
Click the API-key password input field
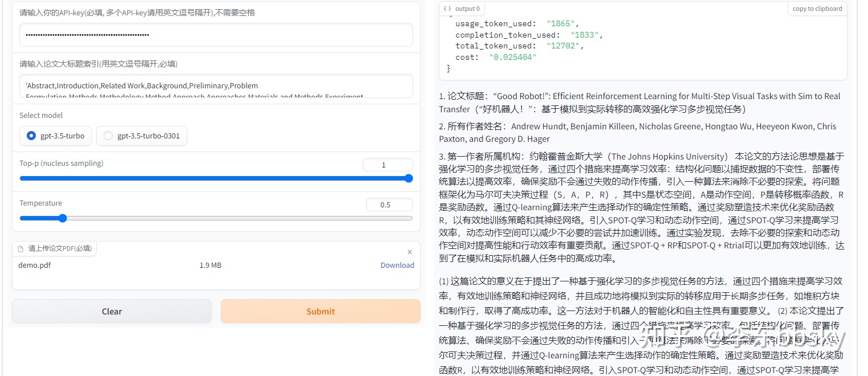tap(216, 35)
